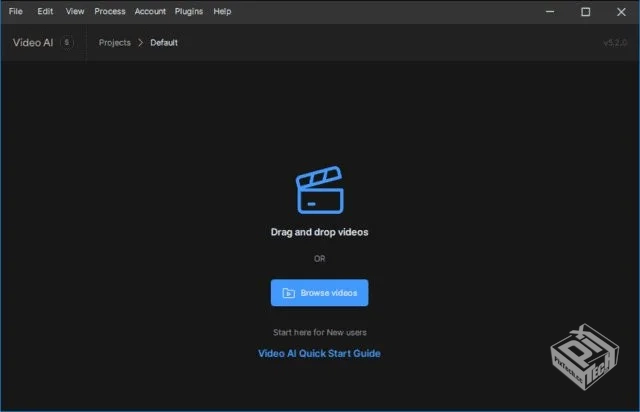Click the v5.2.0 version number
The height and width of the screenshot is (412, 640).
pyautogui.click(x=615, y=43)
